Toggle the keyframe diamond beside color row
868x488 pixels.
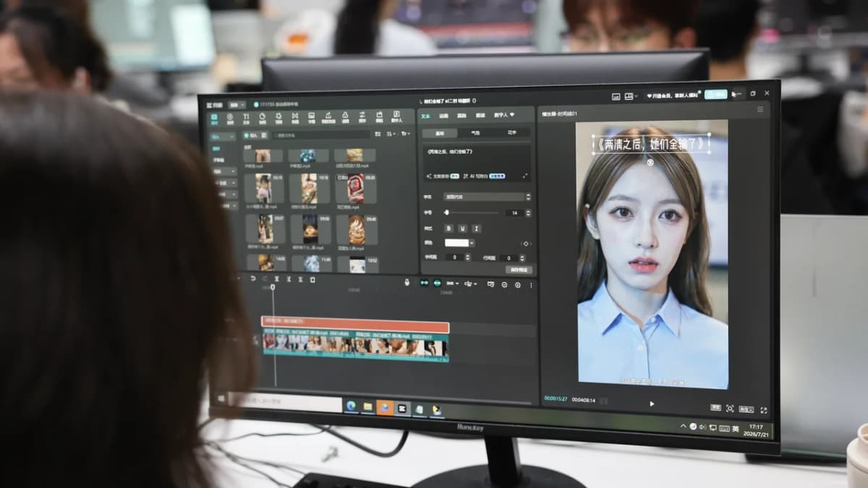click(525, 244)
